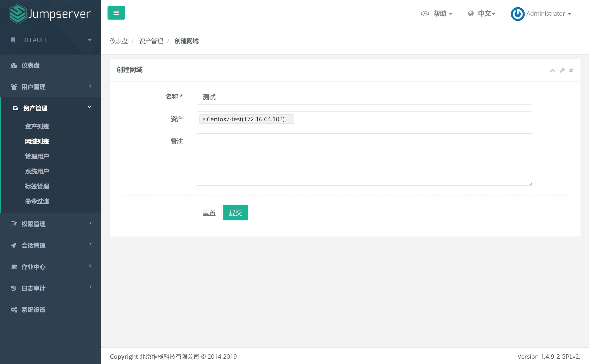
Task: Click the 北京堆栈科技有限公司 copyright text
Action: point(169,356)
